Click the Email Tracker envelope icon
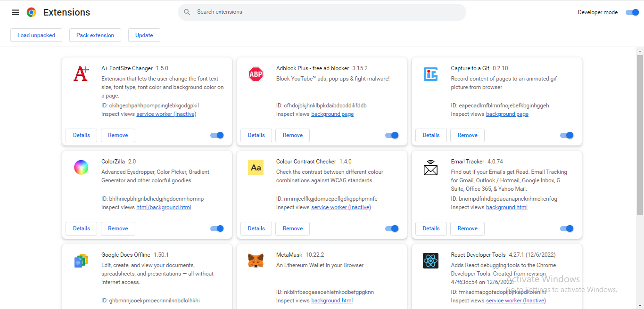The height and width of the screenshot is (309, 644). coord(431,167)
